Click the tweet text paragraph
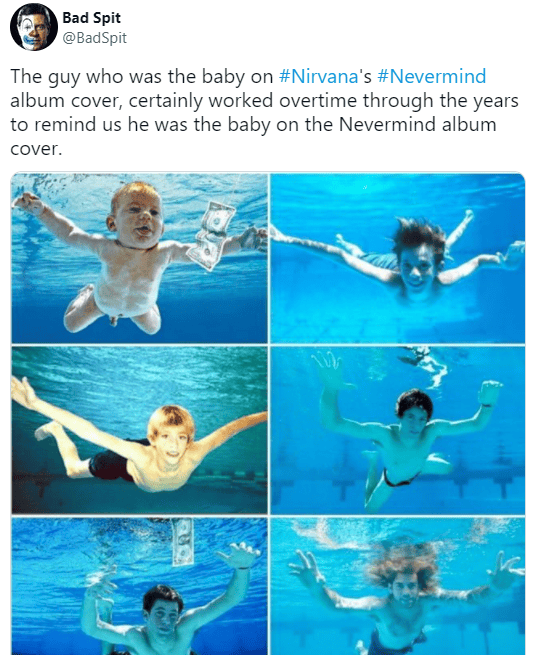537x655 pixels. click(x=264, y=112)
